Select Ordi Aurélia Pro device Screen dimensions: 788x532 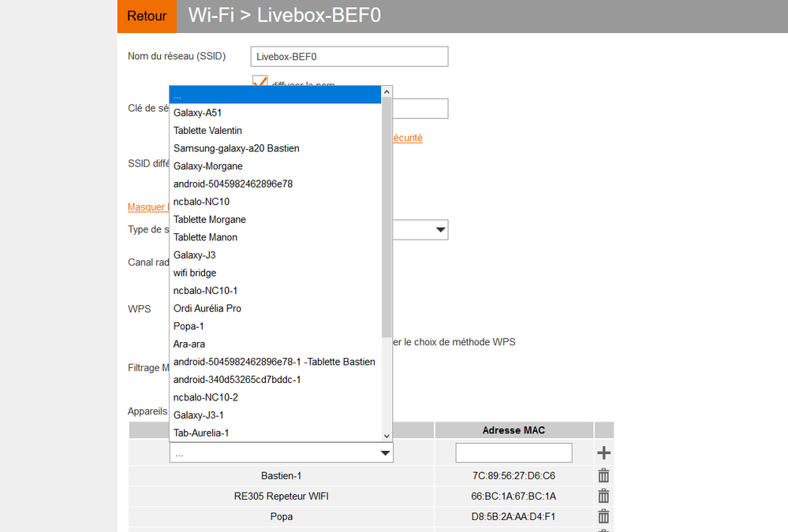click(275, 308)
